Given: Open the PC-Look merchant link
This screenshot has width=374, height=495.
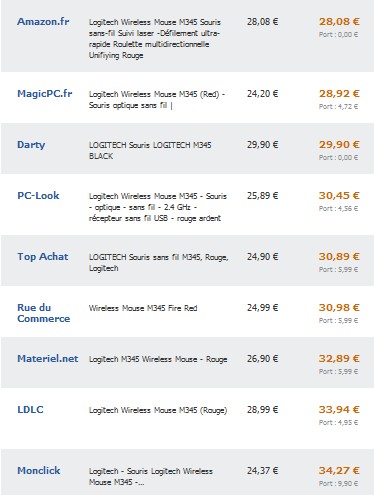Looking at the screenshot, I should [38, 196].
